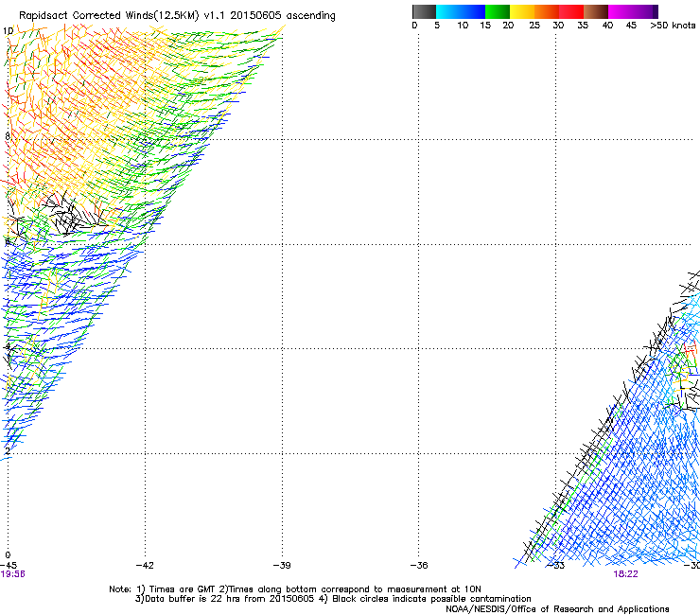The height and width of the screenshot is (615, 700).
Task: Click the Rapidscat Corrected Winds title text
Action: 177,16
